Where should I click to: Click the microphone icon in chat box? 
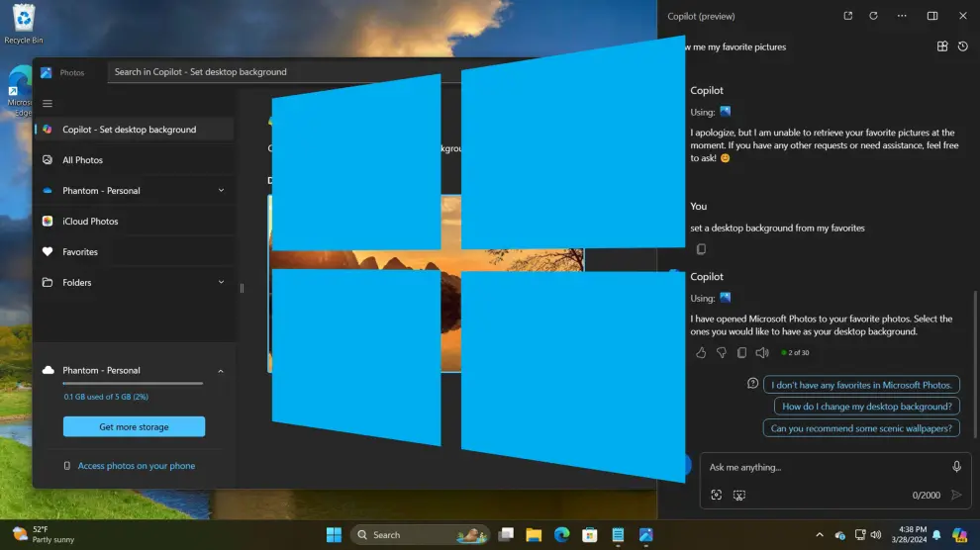(x=956, y=467)
